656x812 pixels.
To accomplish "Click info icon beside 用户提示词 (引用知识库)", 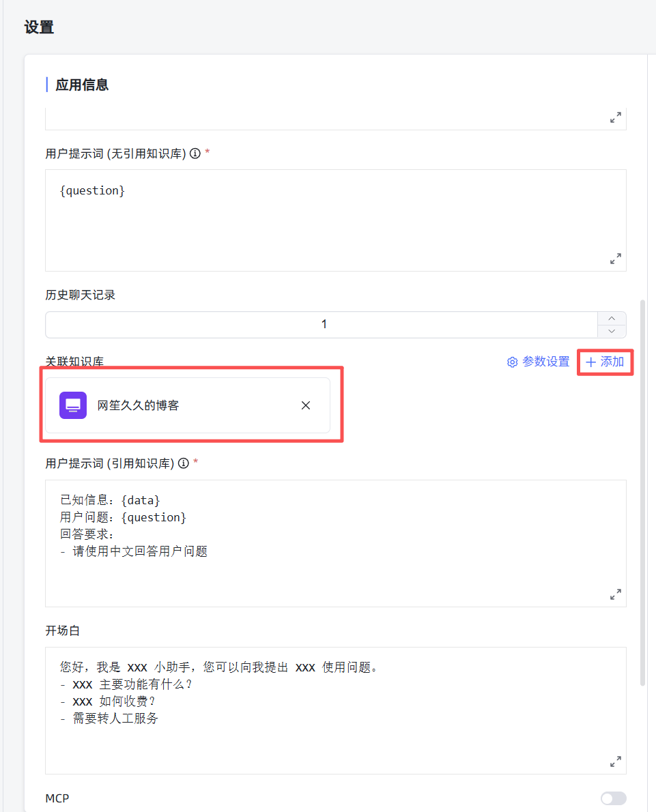I will [x=183, y=463].
